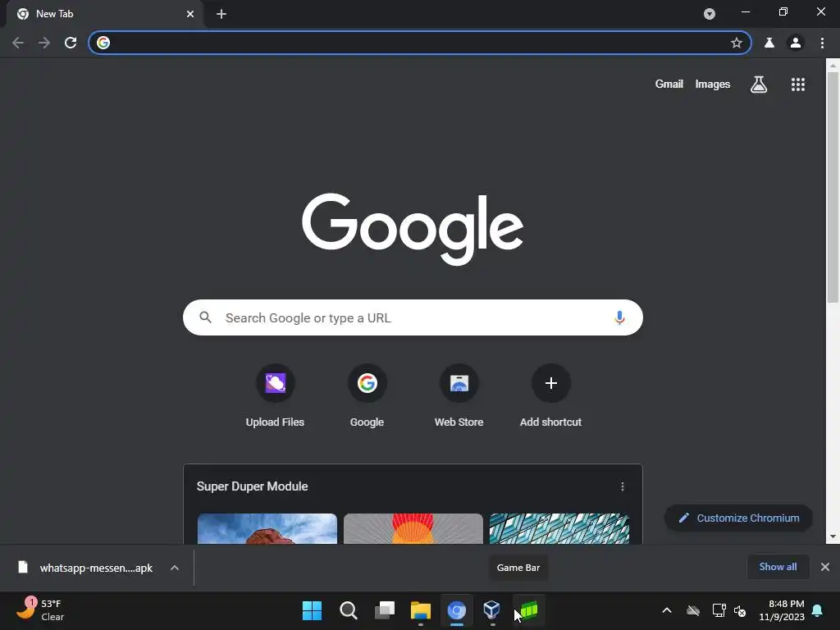Click the file icon beside whatsapp-messen apk
840x630 pixels.
(x=23, y=567)
